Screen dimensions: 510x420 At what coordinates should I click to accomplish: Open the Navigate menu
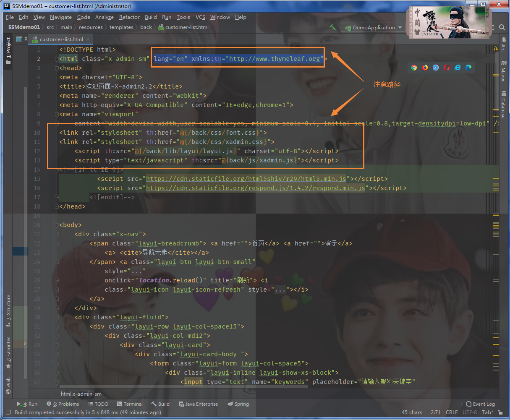pos(60,17)
